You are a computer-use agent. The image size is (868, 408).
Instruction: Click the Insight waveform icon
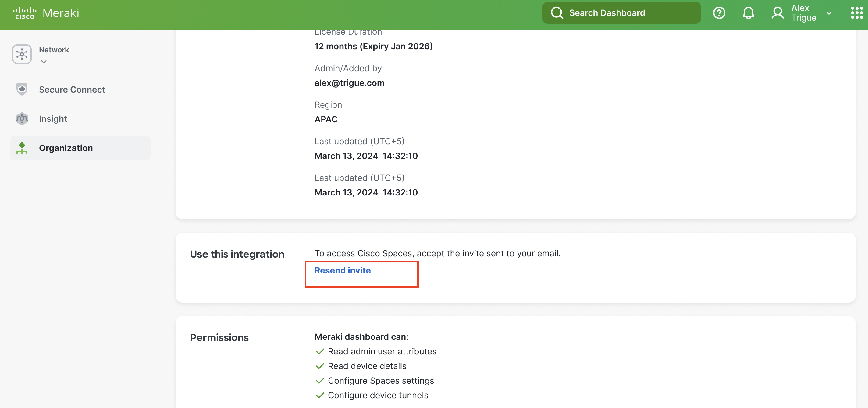22,118
